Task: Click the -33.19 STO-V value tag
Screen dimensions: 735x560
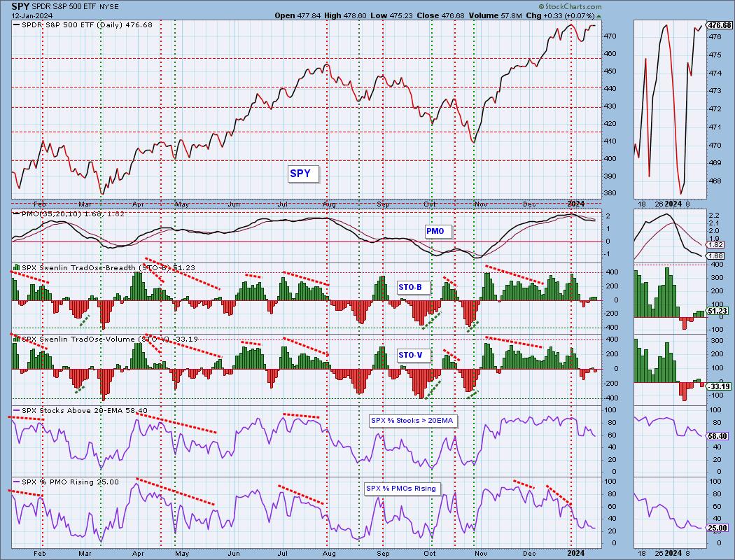Action: click(717, 386)
